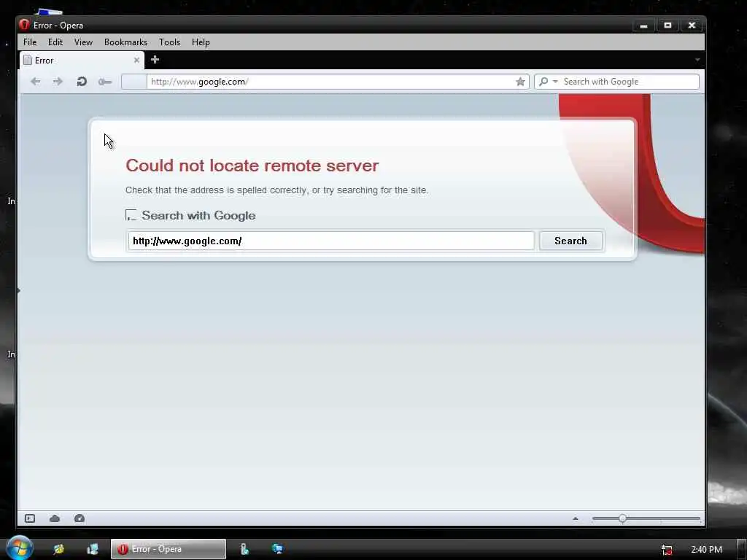This screenshot has width=747, height=560.
Task: Select the Error tab
Action: [82, 61]
